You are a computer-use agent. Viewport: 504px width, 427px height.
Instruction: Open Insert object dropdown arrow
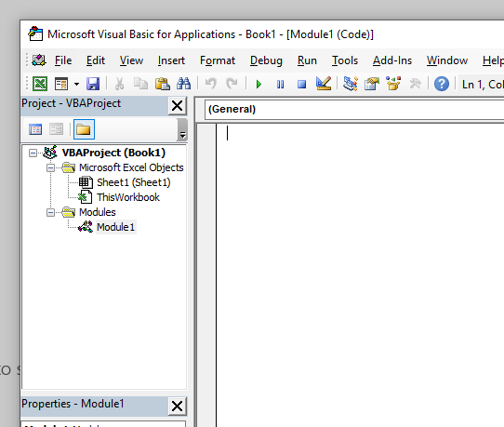point(76,84)
